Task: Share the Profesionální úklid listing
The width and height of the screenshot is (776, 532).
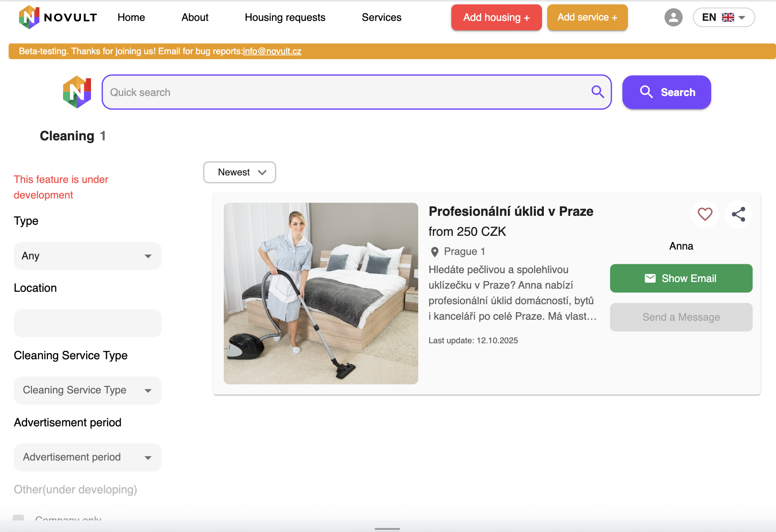Action: point(738,214)
